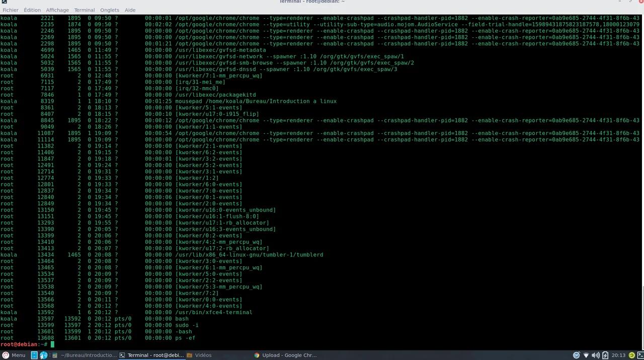Click the file manager icon beside Bureau/Introductio entry
644x360 pixels.
tap(54, 355)
